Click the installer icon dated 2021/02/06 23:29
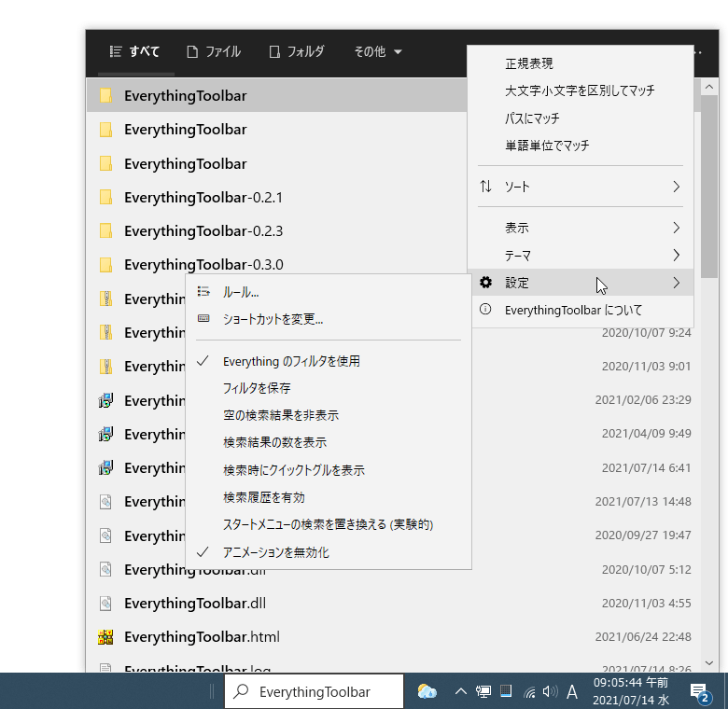The width and height of the screenshot is (728, 709). [x=105, y=400]
